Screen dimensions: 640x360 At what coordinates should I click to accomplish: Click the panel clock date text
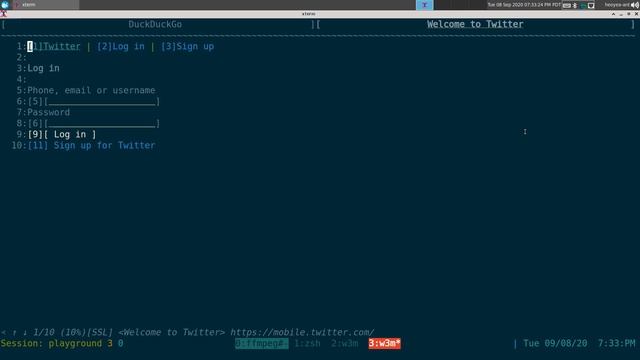(524, 5)
